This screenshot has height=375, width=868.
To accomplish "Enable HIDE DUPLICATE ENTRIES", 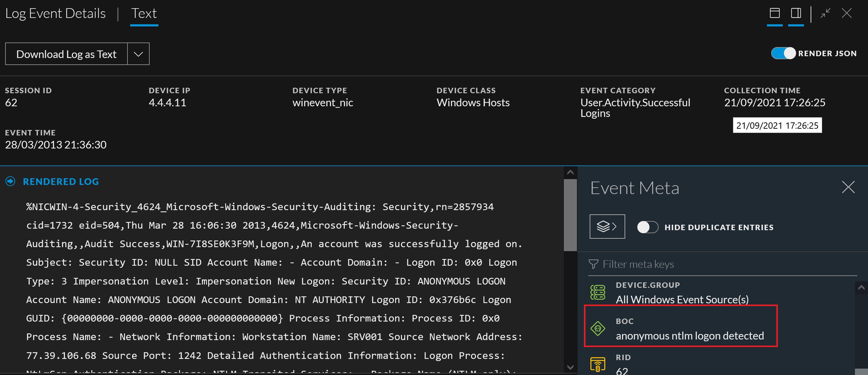I will coord(647,227).
